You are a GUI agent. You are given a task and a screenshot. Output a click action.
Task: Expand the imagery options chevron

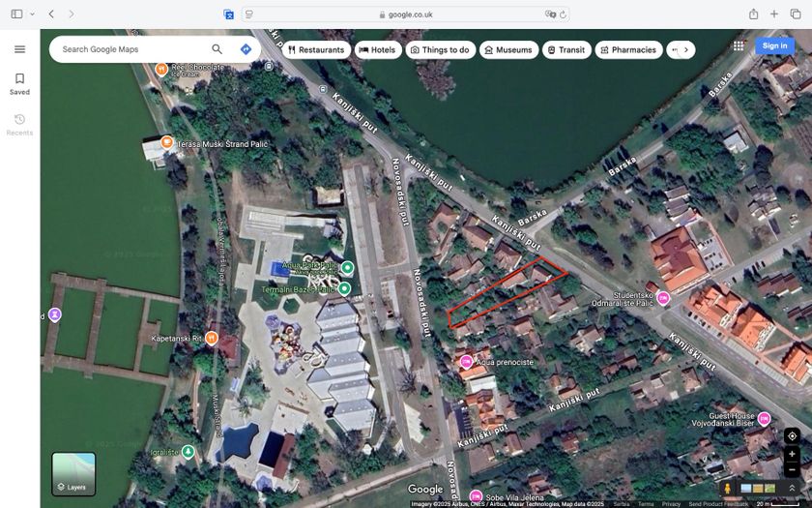pos(792,489)
